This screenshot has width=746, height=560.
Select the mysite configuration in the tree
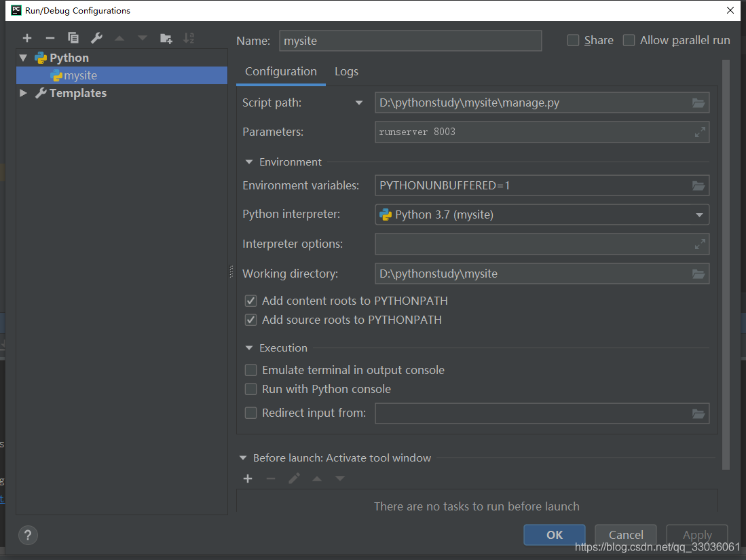coord(79,75)
